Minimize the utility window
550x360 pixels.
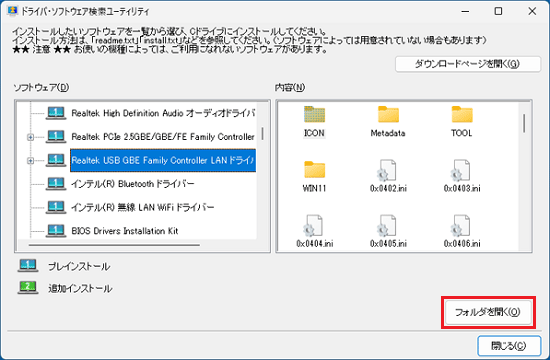pos(465,11)
